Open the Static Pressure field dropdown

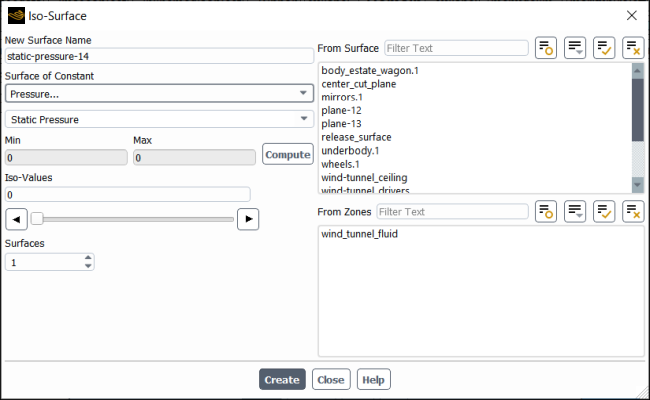pyautogui.click(x=159, y=119)
